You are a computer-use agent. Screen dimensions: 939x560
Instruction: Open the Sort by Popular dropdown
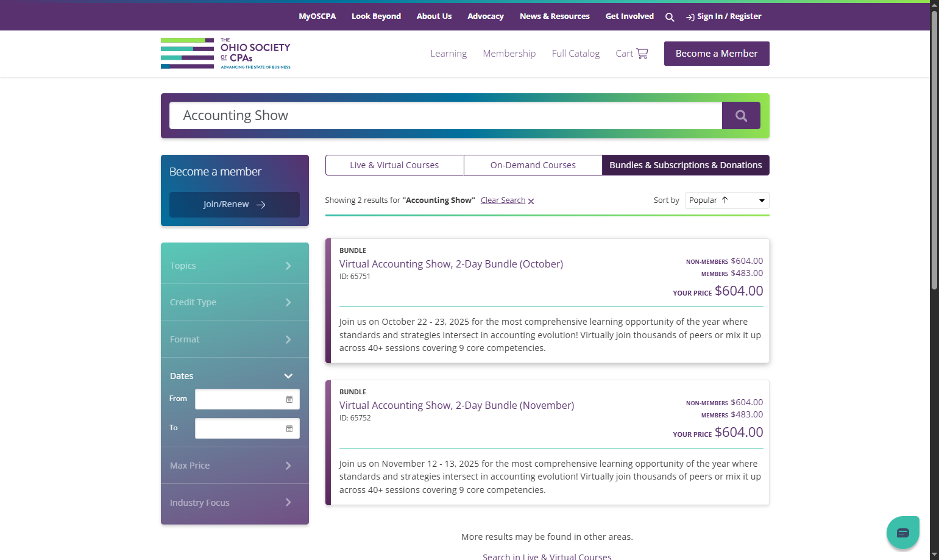coord(727,200)
